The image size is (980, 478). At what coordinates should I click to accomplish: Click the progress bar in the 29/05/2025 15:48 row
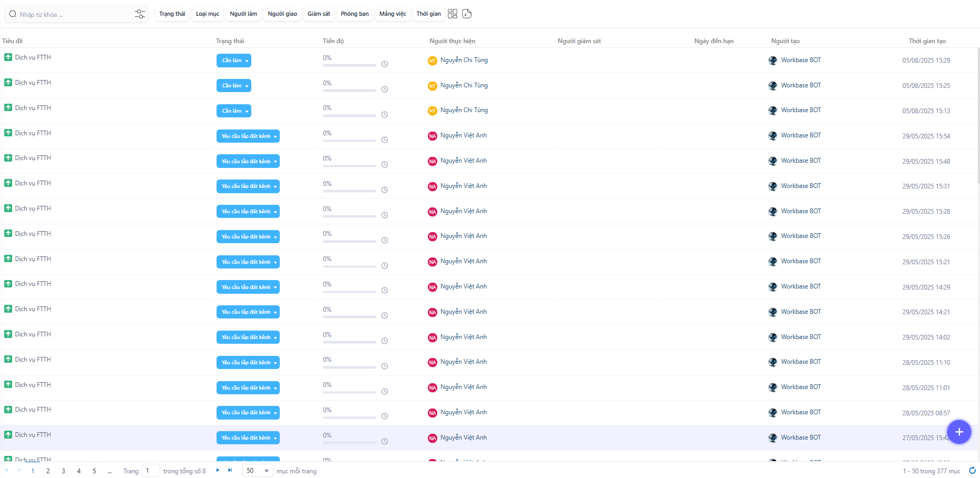click(349, 166)
